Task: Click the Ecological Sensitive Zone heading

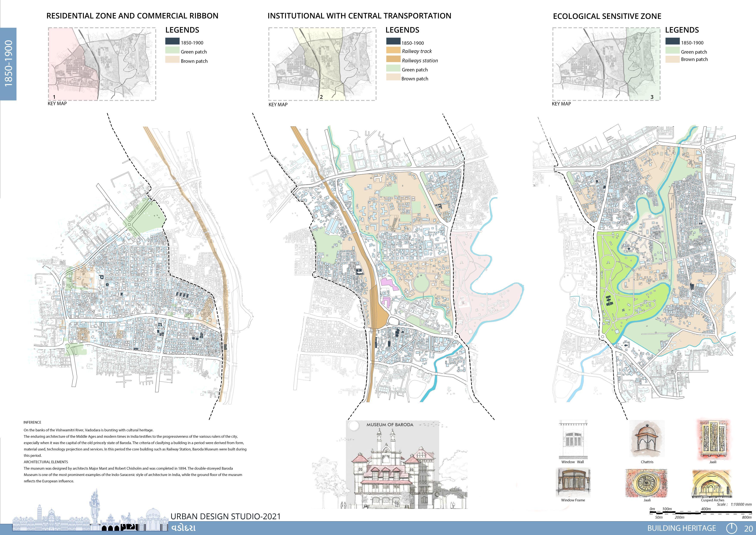Action: click(607, 16)
